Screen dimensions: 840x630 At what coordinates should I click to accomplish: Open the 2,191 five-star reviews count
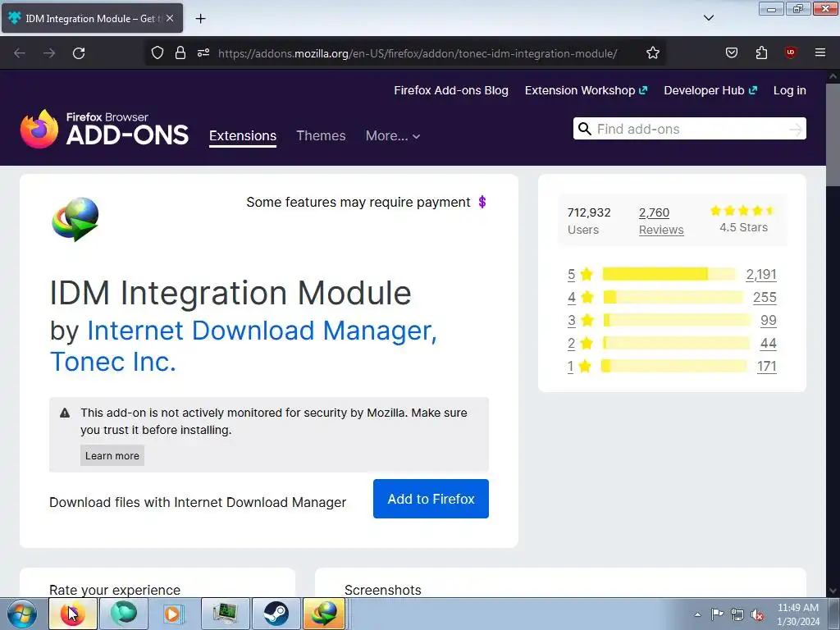pos(761,274)
